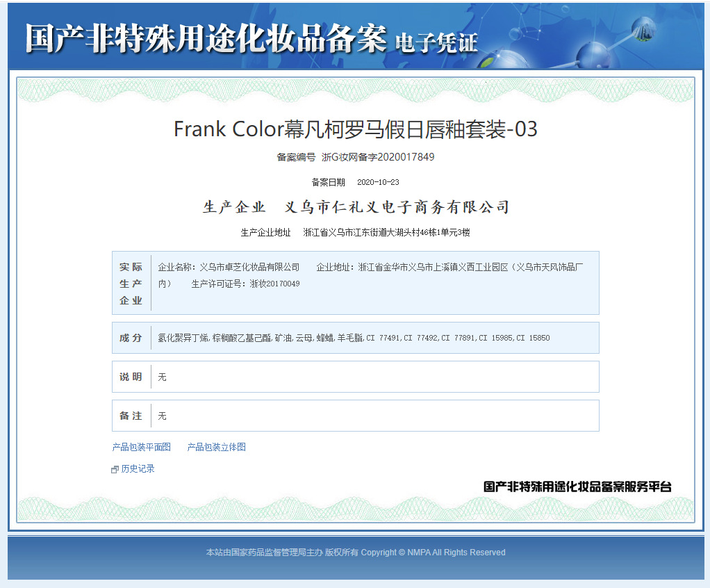The width and height of the screenshot is (710, 588).
Task: Open the 产品包装立体图 link
Action: click(216, 447)
